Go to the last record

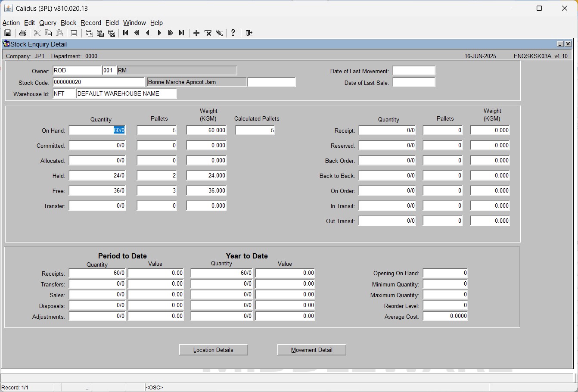[x=182, y=33]
